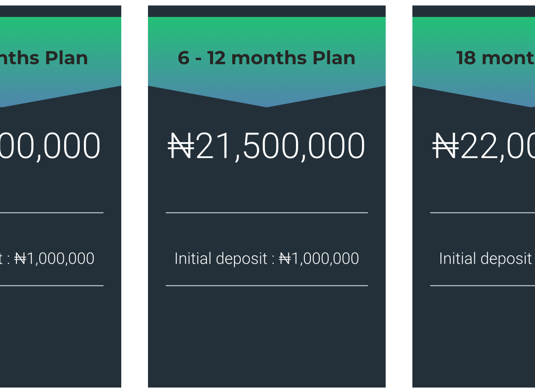
Task: Click empty dark area at bottom of middle card
Action: (267, 337)
